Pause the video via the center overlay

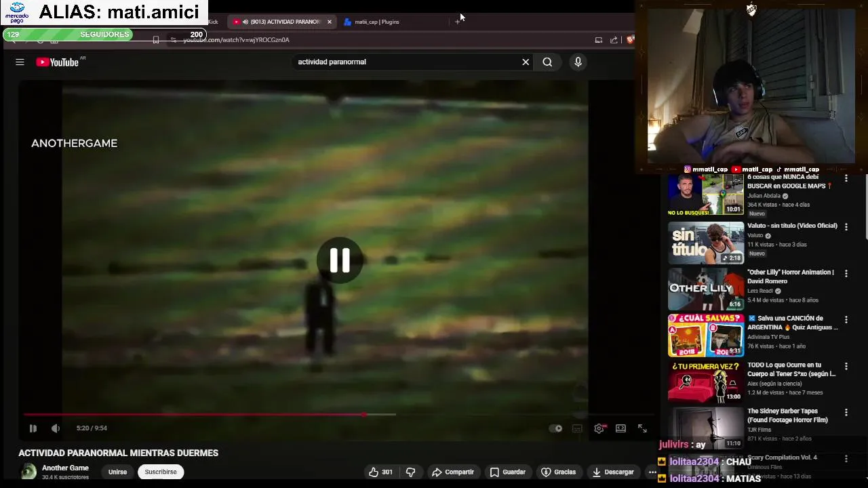click(340, 260)
